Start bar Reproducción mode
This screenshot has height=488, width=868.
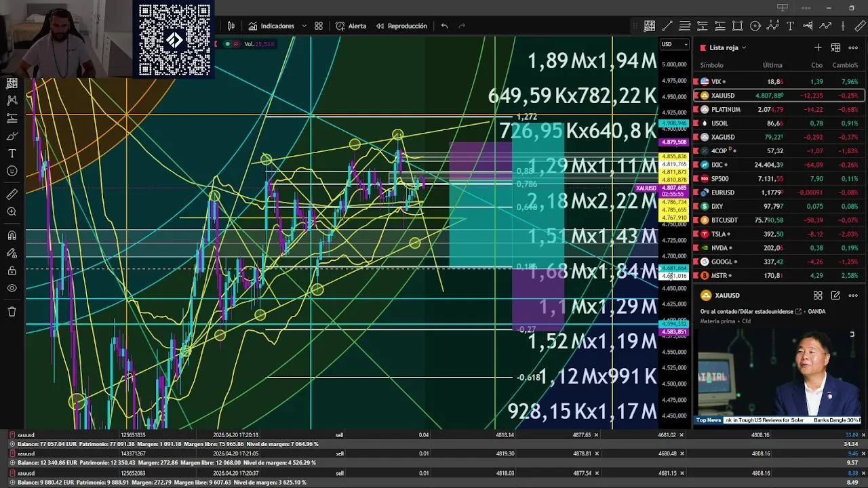tap(401, 26)
